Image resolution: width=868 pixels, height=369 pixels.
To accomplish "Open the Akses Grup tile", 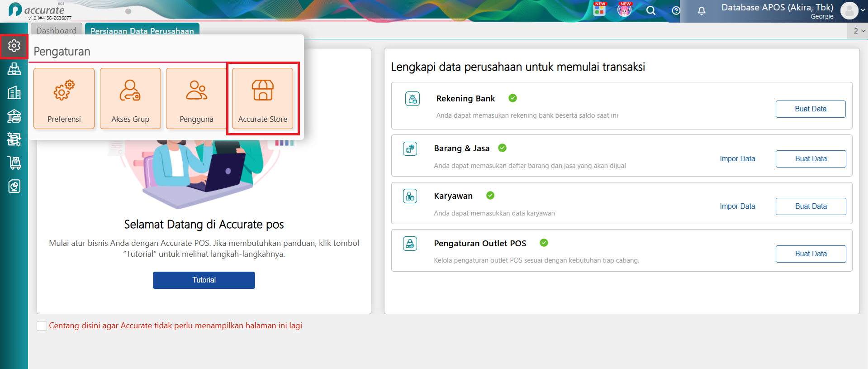I will (x=130, y=99).
